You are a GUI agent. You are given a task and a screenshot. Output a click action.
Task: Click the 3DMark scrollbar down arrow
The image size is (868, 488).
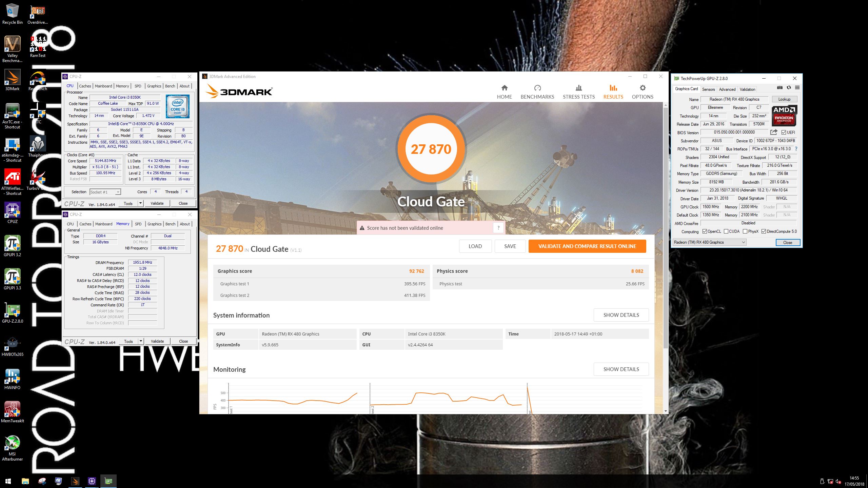tap(666, 411)
